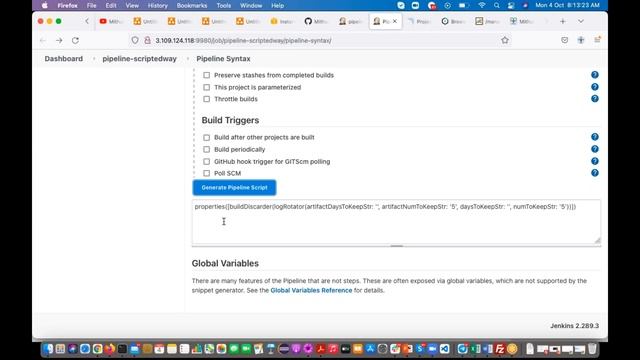Check Build periodically option
Image resolution: width=640 pixels, height=360 pixels.
point(207,149)
